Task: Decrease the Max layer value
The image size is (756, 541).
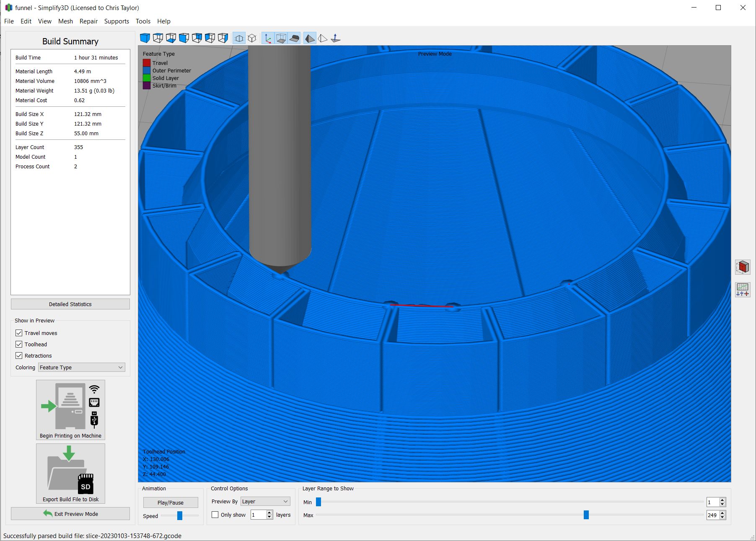Action: click(722, 517)
